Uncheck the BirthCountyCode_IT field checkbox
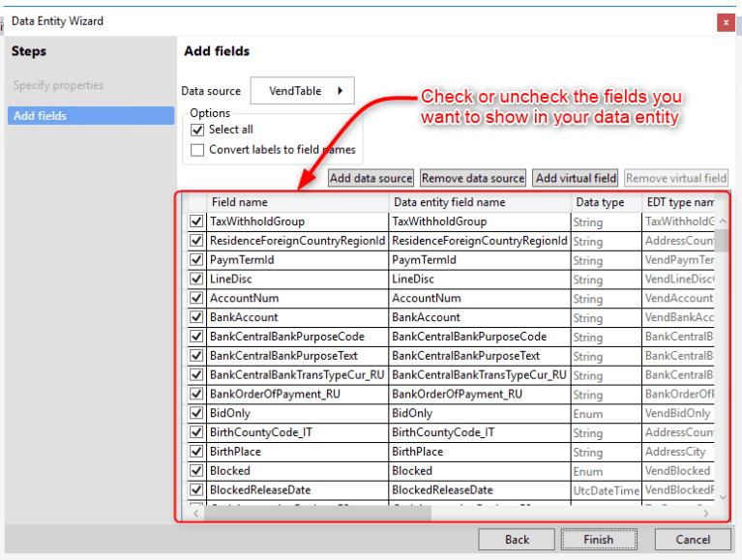The image size is (742, 560). (x=196, y=431)
